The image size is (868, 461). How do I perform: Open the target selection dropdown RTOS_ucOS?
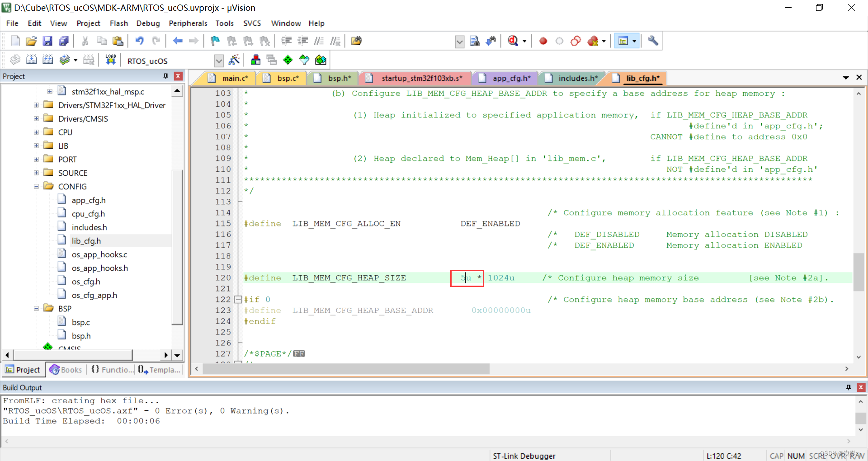[x=219, y=61]
